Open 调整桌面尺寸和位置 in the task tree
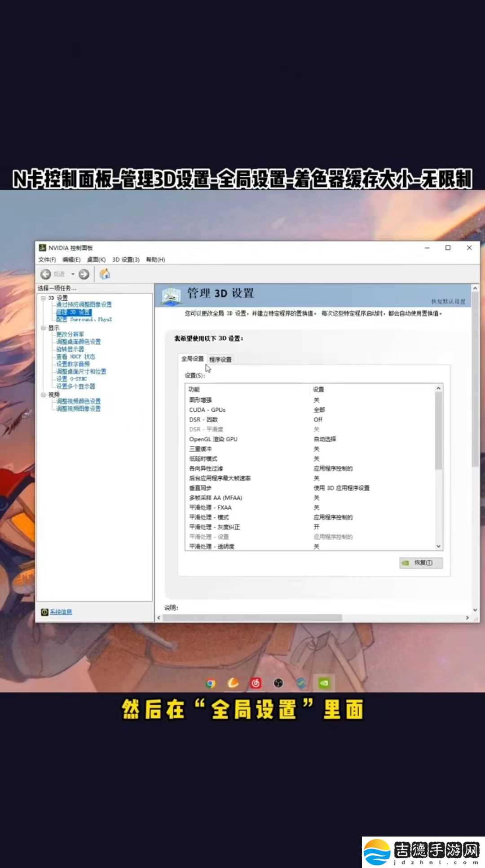The width and height of the screenshot is (485, 868). coord(81,371)
